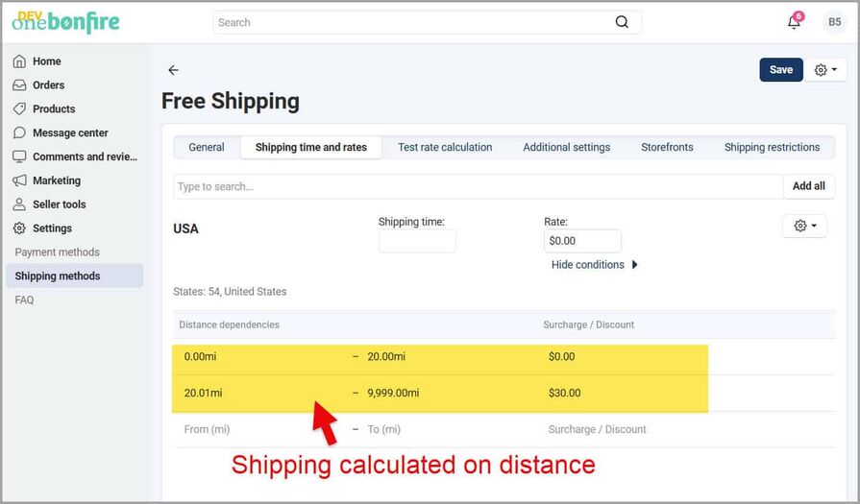Click the Message center chat icon
The width and height of the screenshot is (860, 504).
[19, 133]
